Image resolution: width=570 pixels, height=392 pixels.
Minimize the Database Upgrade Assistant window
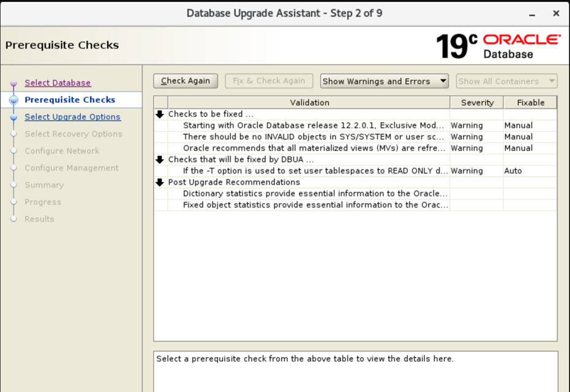coord(532,14)
